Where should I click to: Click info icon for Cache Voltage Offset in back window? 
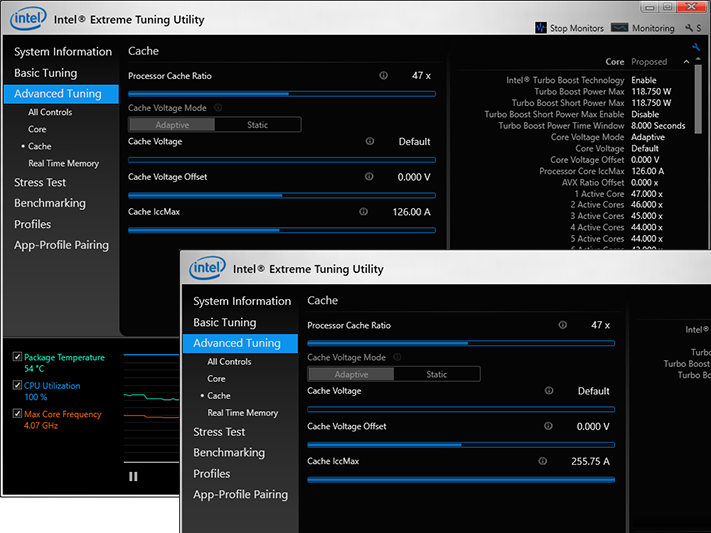(x=369, y=176)
